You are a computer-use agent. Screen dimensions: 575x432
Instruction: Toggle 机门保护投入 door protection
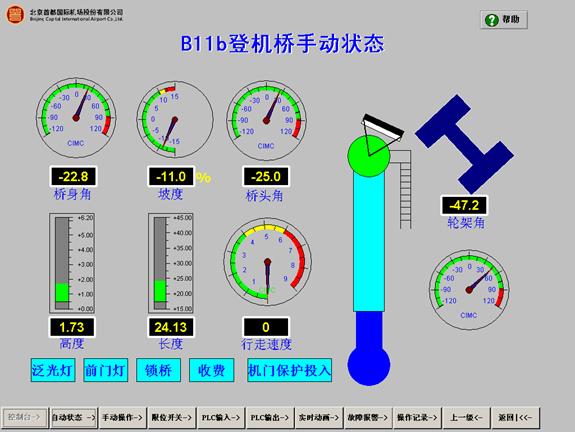pos(290,370)
